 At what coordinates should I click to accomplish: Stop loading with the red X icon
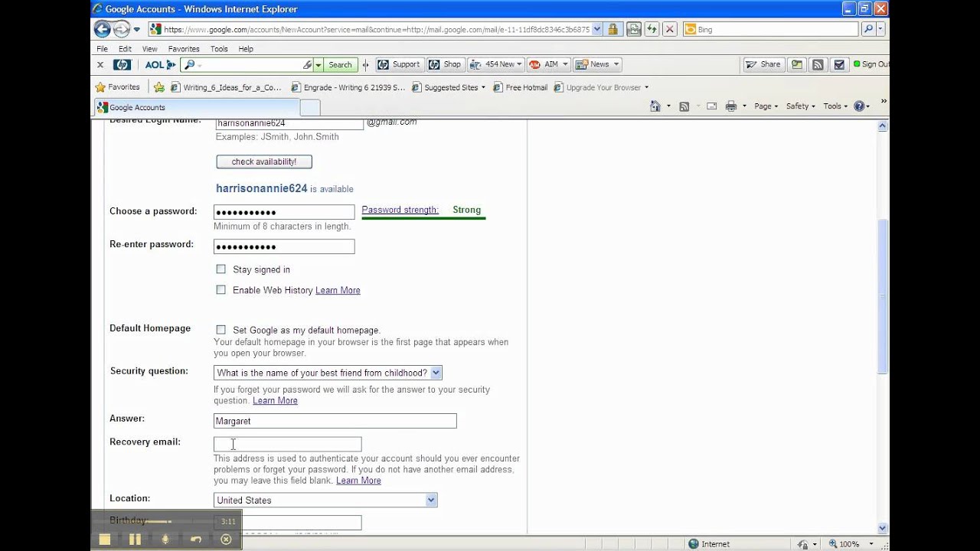pyautogui.click(x=670, y=29)
